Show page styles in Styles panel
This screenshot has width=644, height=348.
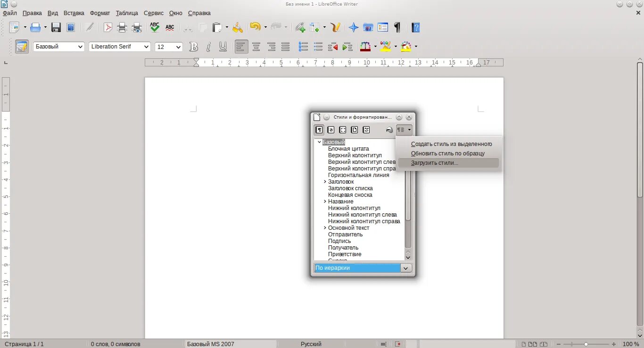pyautogui.click(x=355, y=130)
